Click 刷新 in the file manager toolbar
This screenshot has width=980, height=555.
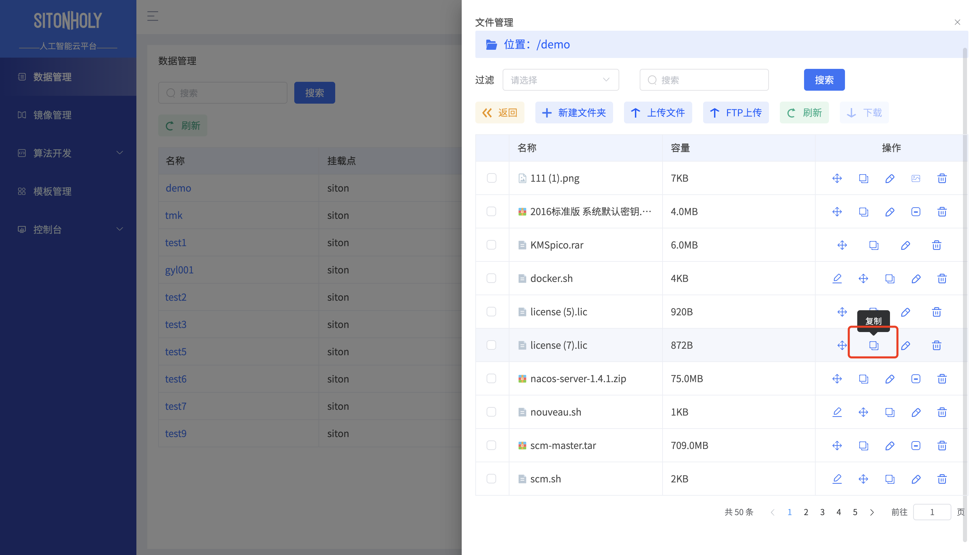pos(804,113)
